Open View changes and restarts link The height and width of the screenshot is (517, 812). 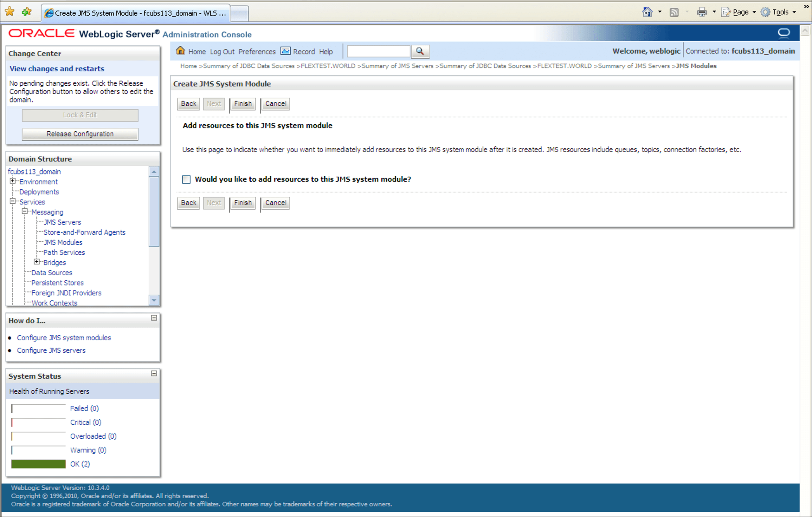(x=57, y=69)
